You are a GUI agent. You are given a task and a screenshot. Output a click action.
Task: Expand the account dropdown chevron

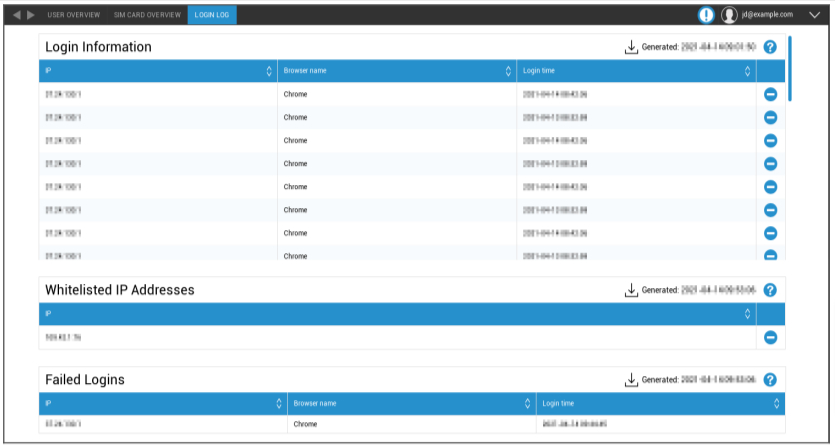coord(813,15)
